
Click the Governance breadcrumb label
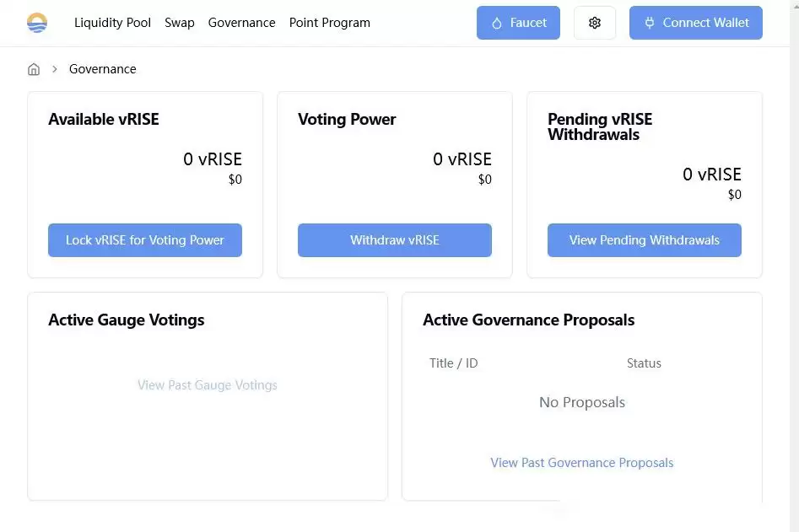[x=102, y=69]
